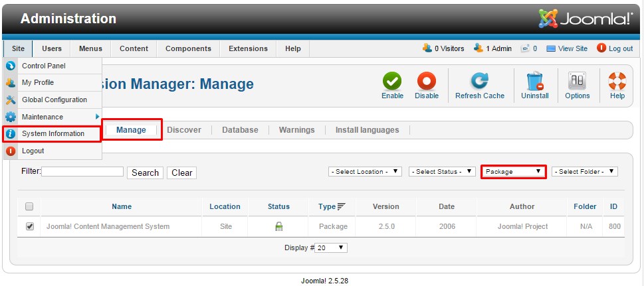The width and height of the screenshot is (644, 286).
Task: Select Control Panel menu entry
Action: tap(53, 66)
